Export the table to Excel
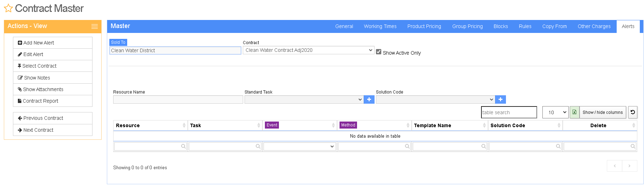Viewport: 644px width, 186px height. coord(574,112)
